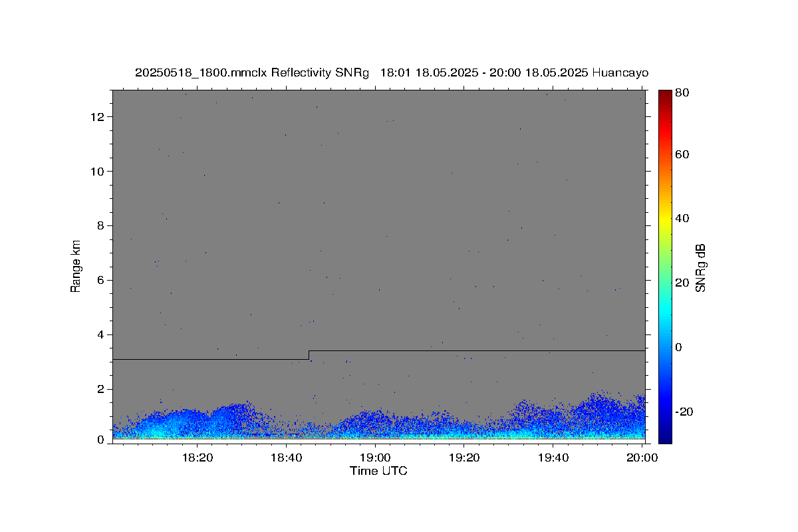Click the colorbar value label 40
The height and width of the screenshot is (532, 798).
pyautogui.click(x=682, y=219)
